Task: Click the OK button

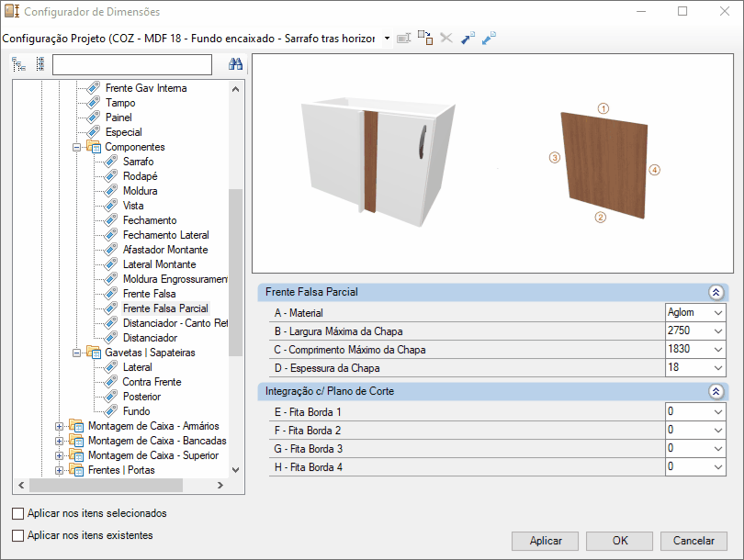Action: (619, 541)
